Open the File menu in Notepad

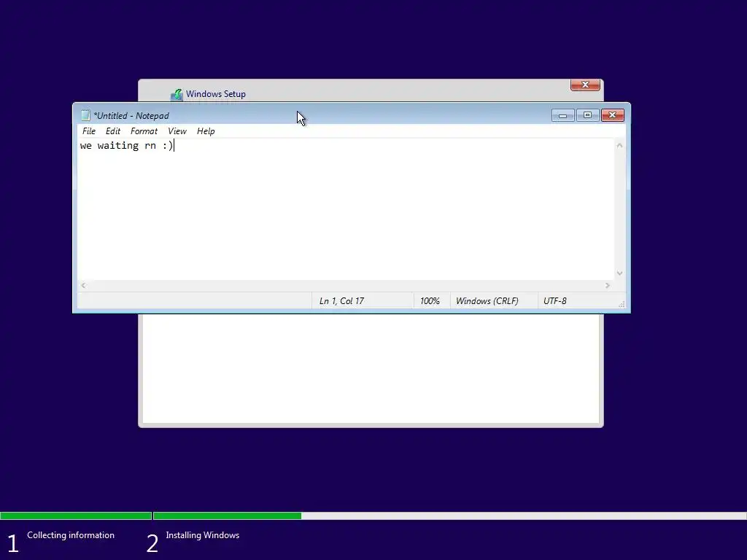(x=88, y=131)
